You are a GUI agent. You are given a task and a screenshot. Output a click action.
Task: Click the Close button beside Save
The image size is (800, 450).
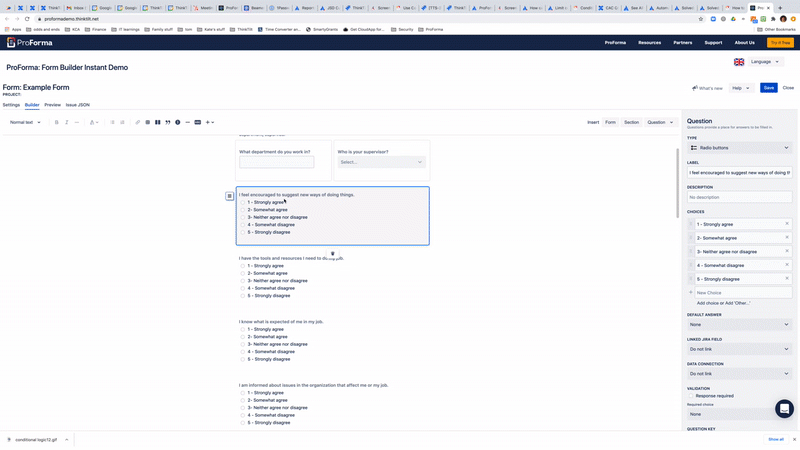[x=788, y=88]
